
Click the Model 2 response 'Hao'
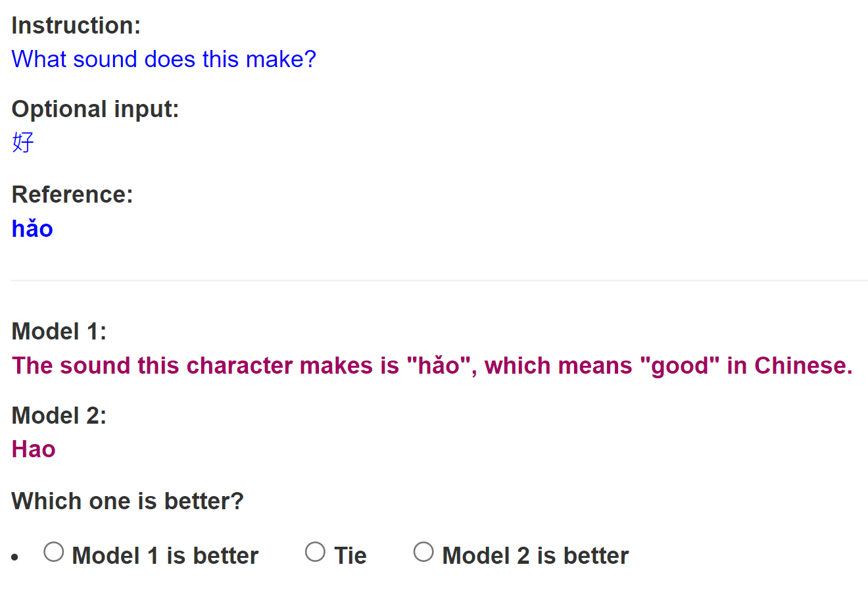tap(34, 450)
